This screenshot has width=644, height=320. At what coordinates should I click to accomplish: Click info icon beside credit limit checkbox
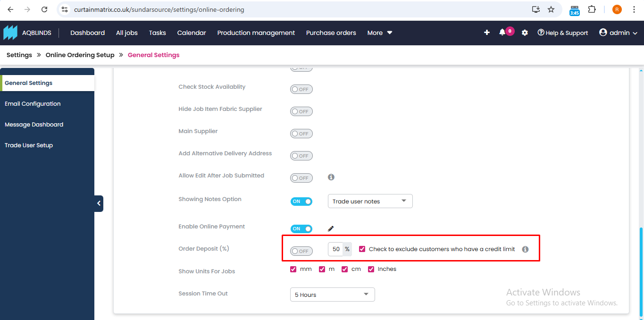click(x=525, y=249)
